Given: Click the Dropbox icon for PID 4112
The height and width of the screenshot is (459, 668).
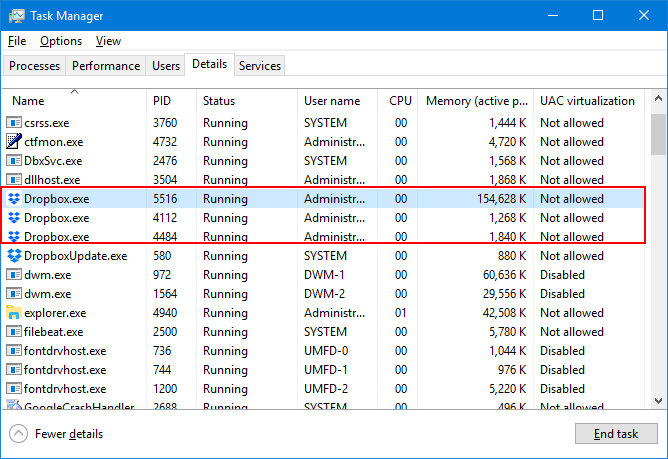Looking at the screenshot, I should [x=14, y=218].
